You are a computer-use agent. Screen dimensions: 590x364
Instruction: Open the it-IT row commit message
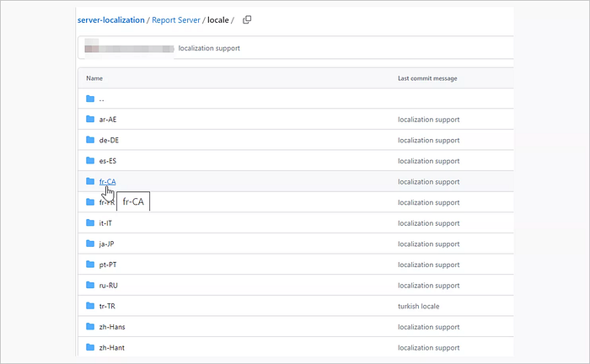point(428,223)
